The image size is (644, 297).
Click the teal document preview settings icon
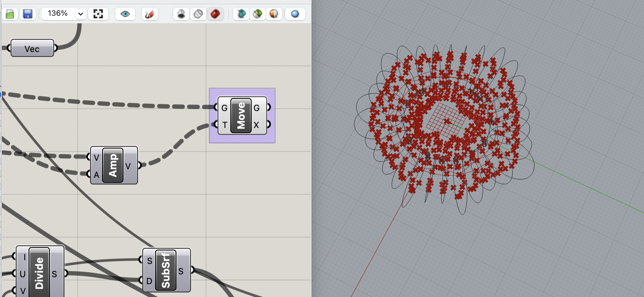(241, 14)
